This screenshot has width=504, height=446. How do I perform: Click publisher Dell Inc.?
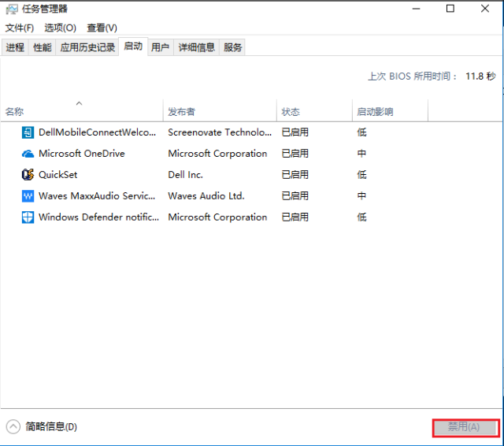186,175
